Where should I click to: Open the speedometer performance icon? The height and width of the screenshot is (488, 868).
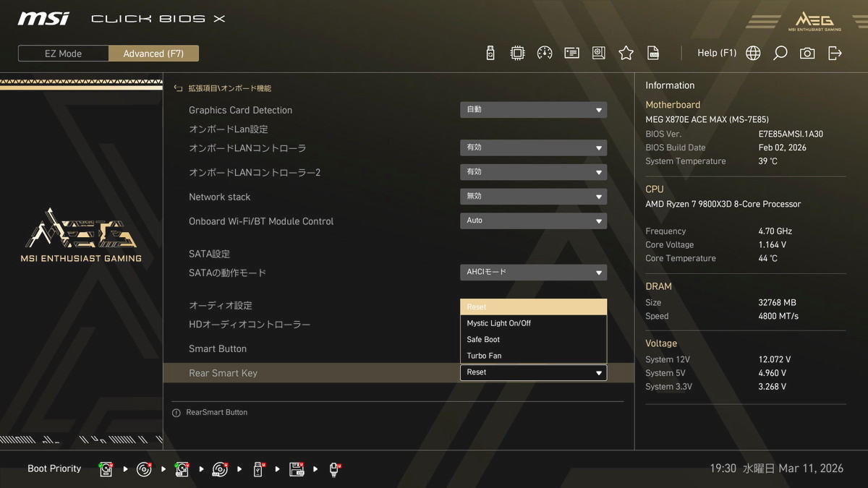point(545,53)
